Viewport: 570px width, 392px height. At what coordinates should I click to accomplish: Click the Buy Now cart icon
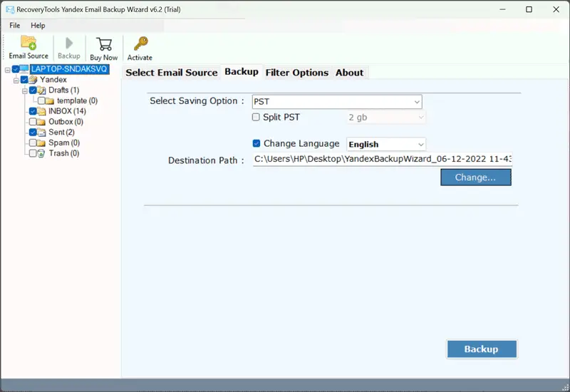tap(104, 43)
